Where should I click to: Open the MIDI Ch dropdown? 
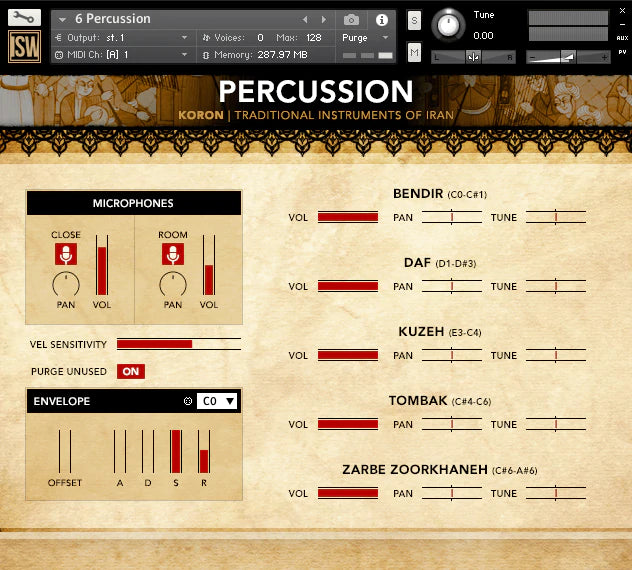(123, 54)
